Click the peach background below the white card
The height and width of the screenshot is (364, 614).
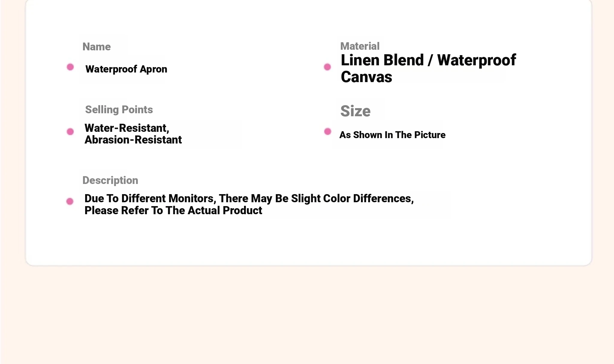pos(307,315)
